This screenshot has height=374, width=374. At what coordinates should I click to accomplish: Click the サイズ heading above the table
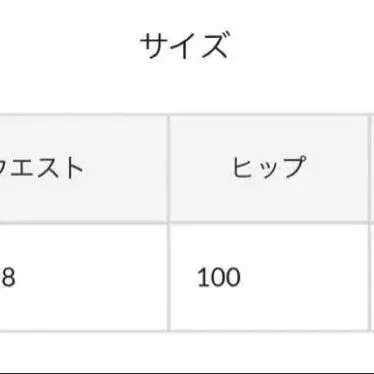coord(184,45)
